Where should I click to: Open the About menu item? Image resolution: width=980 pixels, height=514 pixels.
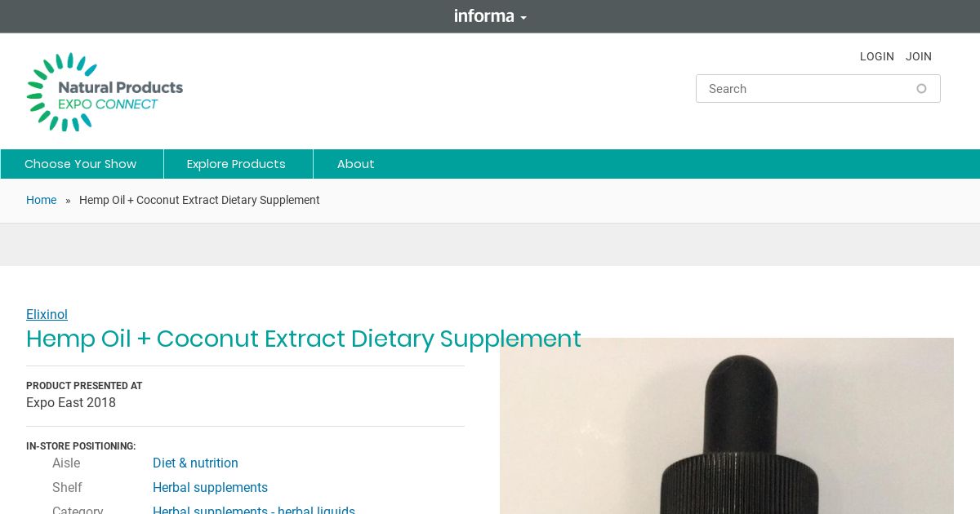tap(356, 164)
